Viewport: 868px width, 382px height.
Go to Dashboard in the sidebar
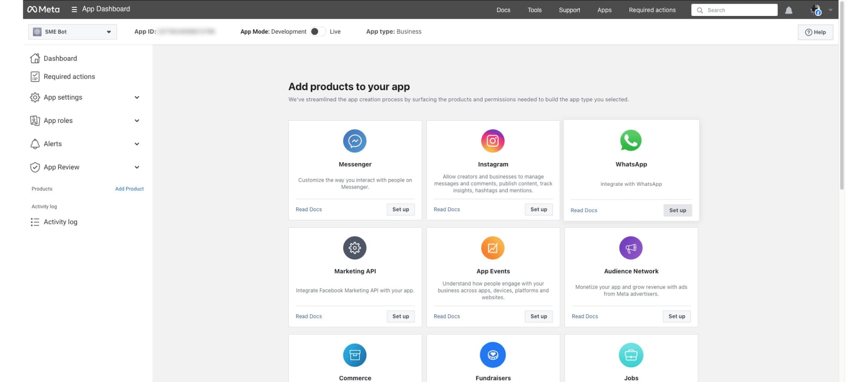(x=60, y=58)
